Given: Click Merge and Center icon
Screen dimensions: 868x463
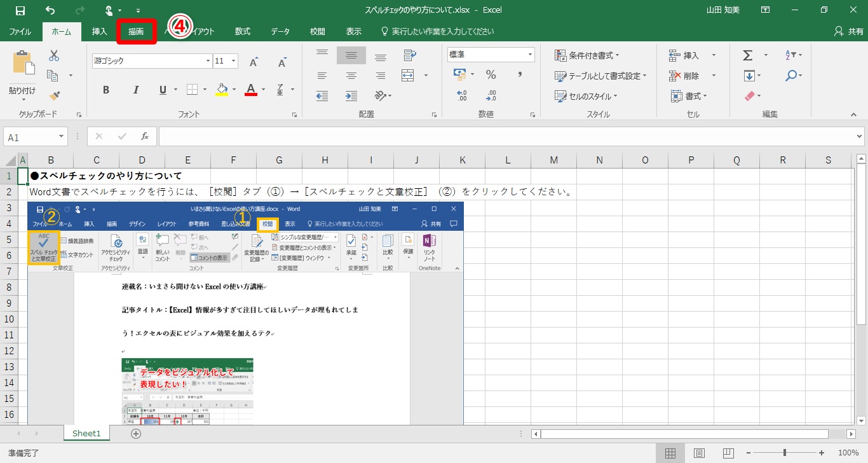Looking at the screenshot, I should coord(408,76).
